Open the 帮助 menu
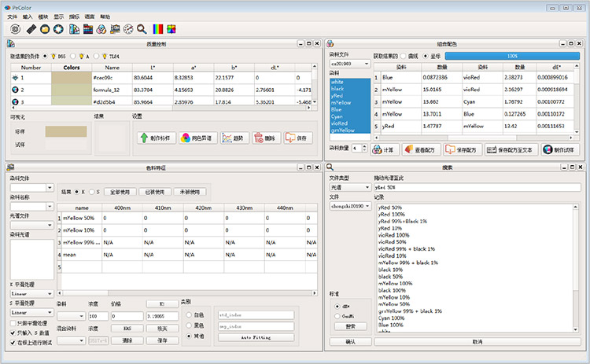 [x=105, y=16]
